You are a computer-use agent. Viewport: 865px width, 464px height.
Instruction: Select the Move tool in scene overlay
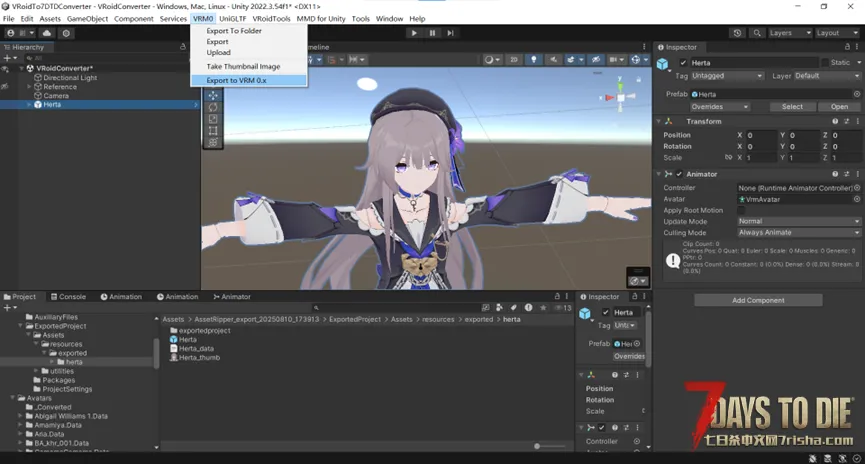point(213,95)
